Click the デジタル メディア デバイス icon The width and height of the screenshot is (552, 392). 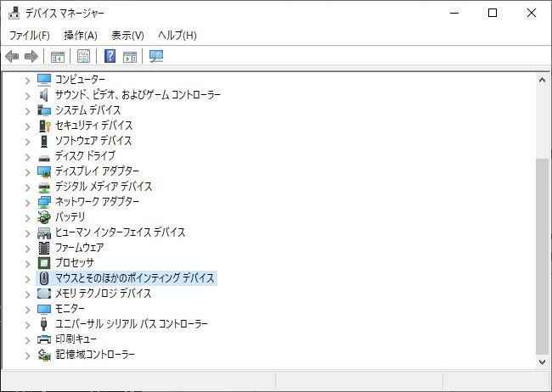[44, 187]
